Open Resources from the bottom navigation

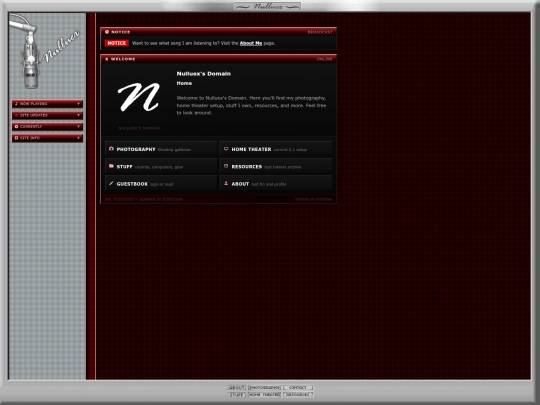coord(298,395)
